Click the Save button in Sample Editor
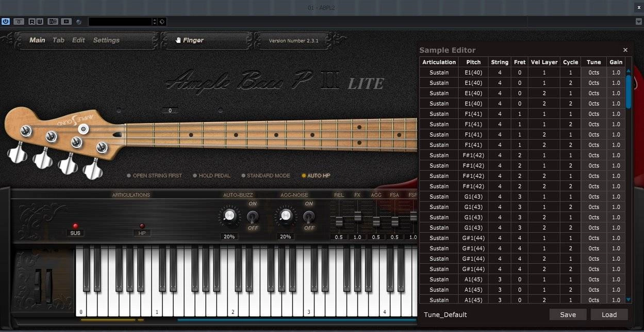Screen dimensions: 644x332 click(568, 314)
